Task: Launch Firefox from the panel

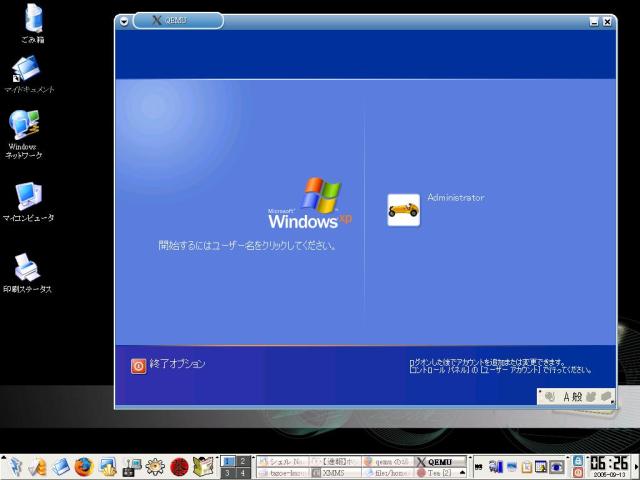Action: click(84, 467)
